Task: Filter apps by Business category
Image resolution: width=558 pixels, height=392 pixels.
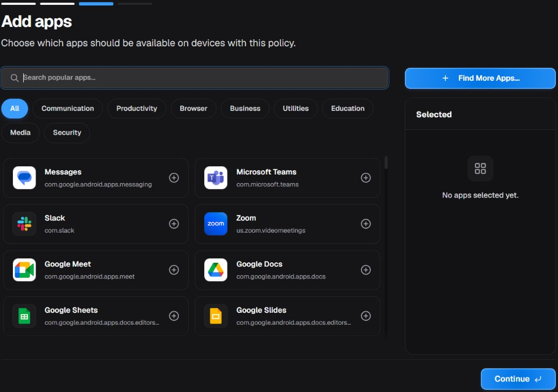Action: tap(245, 108)
